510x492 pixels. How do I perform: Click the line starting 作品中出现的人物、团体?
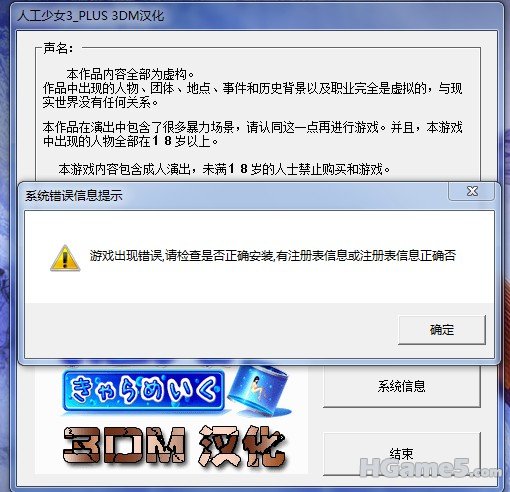point(252,88)
